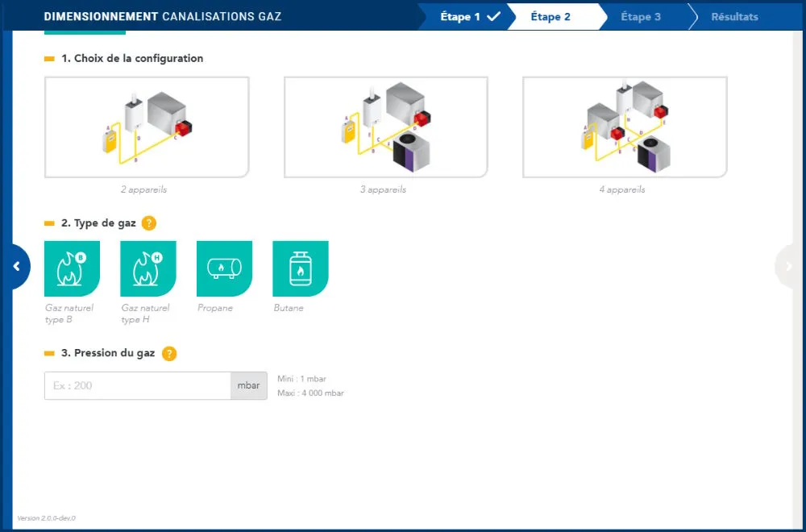Select the 4 appareils configuration
Viewport: 806px width, 532px height.
625,127
